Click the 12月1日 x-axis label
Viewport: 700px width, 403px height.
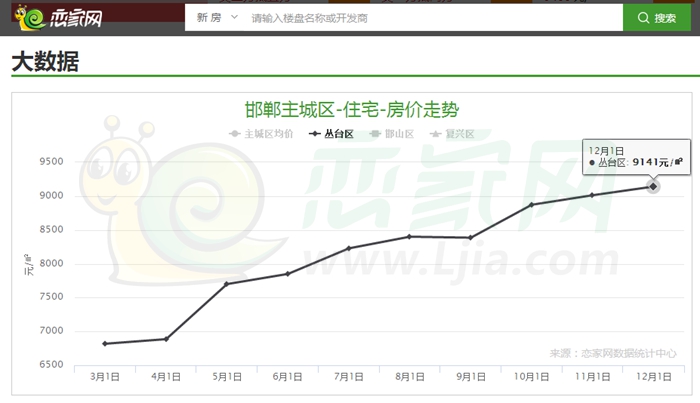point(654,377)
